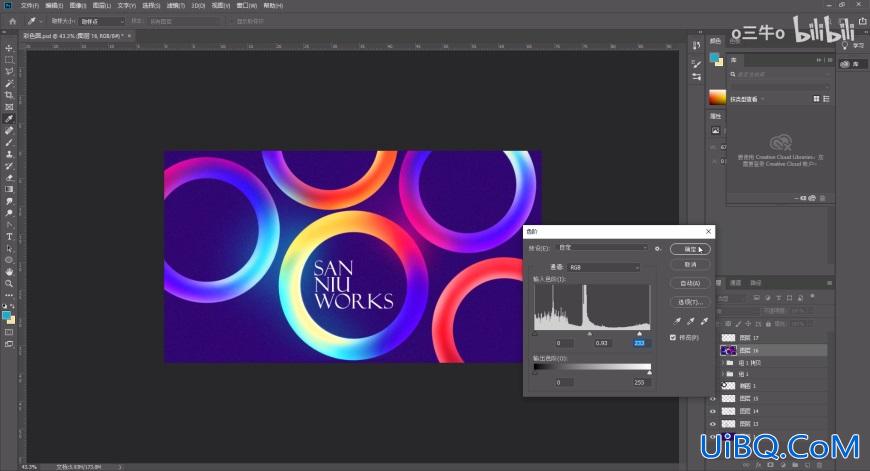The width and height of the screenshot is (870, 471).
Task: Open the Layers panel menu
Action: [x=829, y=283]
